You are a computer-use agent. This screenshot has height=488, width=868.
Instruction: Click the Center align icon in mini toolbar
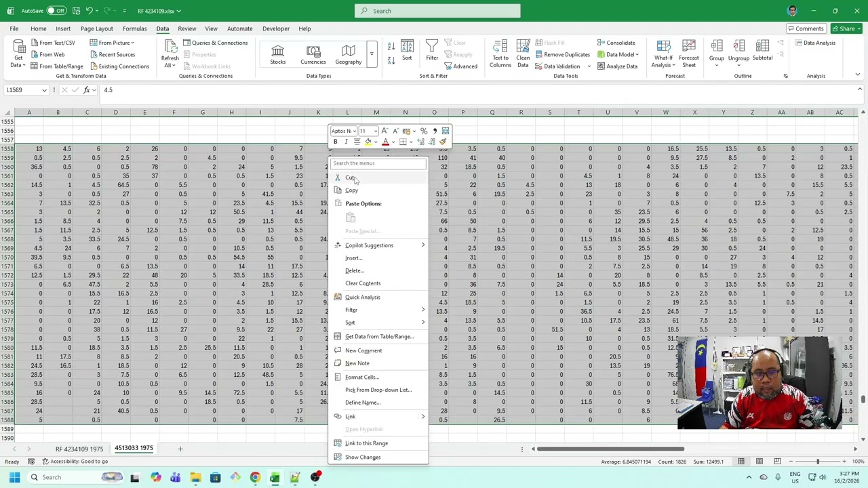point(357,142)
